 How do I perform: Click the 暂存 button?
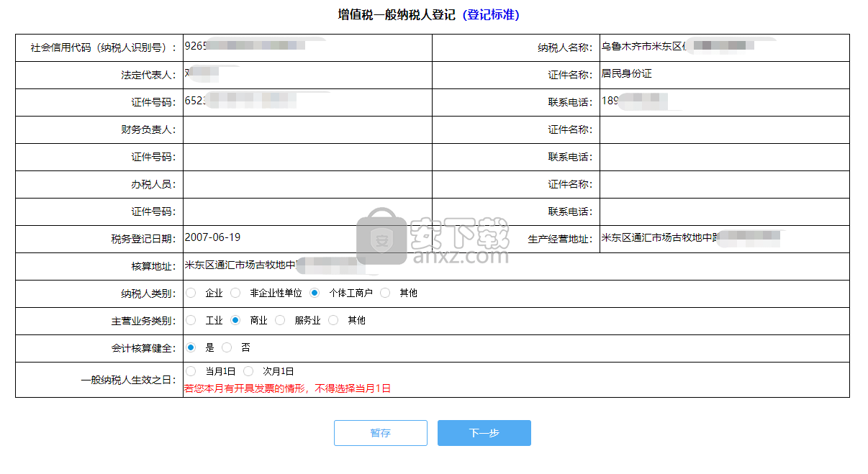point(381,433)
